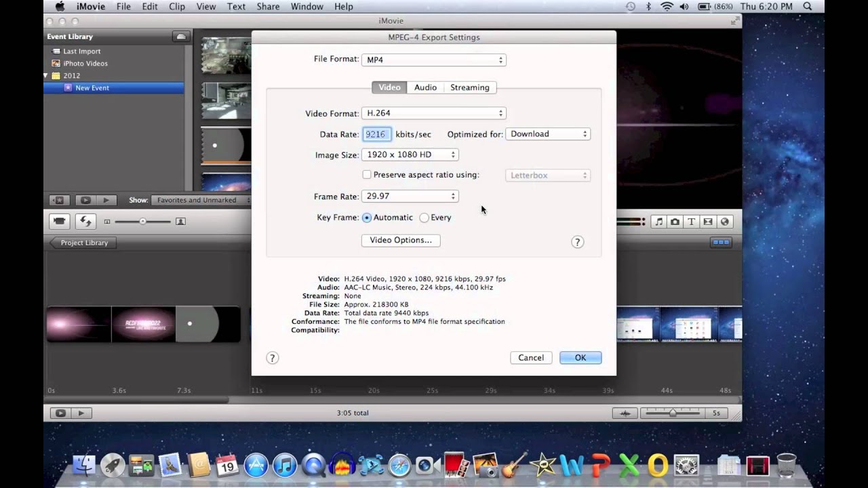Play event from beginning in Event Library
This screenshot has width=868, height=488.
106,200
